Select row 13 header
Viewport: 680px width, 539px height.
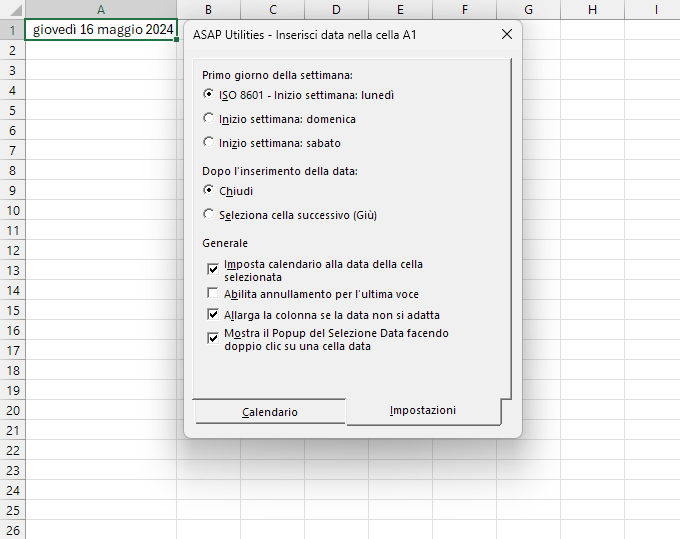click(13, 270)
